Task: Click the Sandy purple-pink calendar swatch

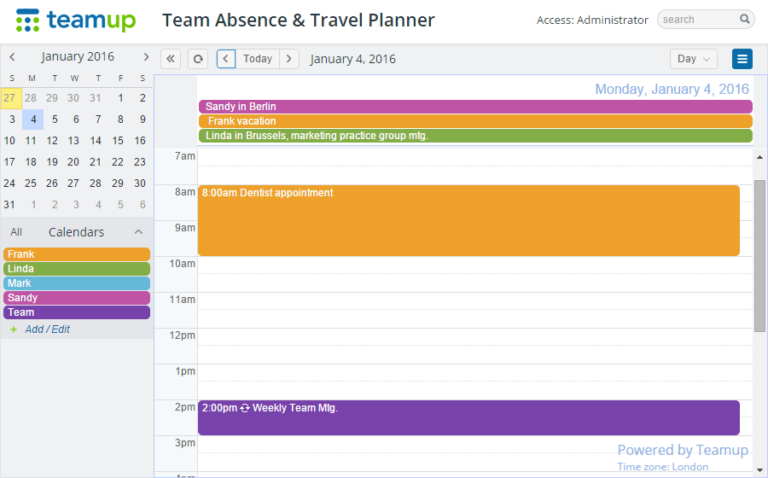Action: click(76, 298)
